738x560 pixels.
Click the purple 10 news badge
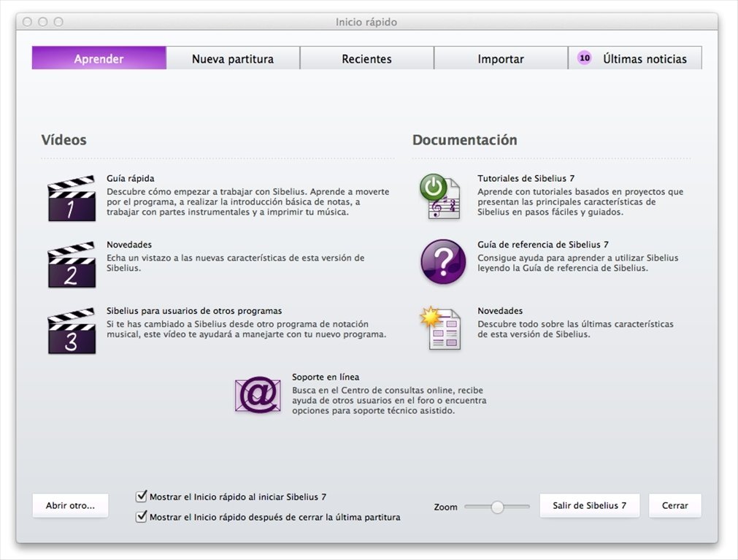tap(585, 58)
